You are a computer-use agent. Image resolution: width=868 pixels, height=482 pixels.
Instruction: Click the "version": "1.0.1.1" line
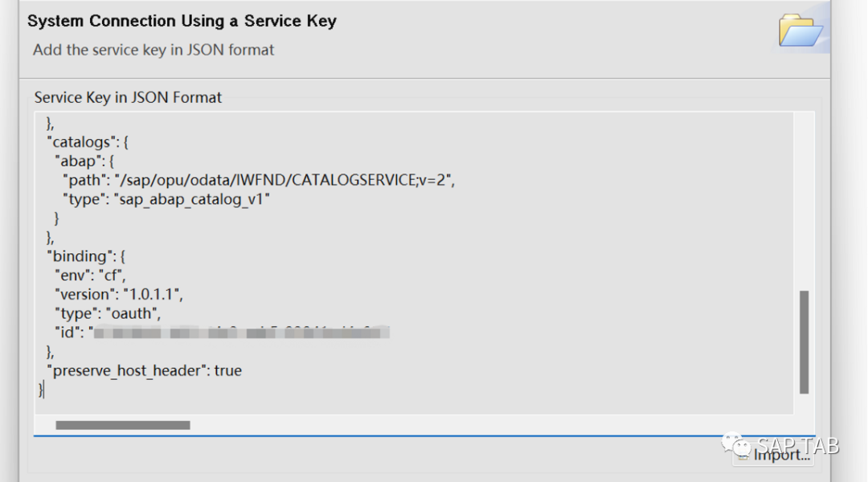(x=118, y=294)
